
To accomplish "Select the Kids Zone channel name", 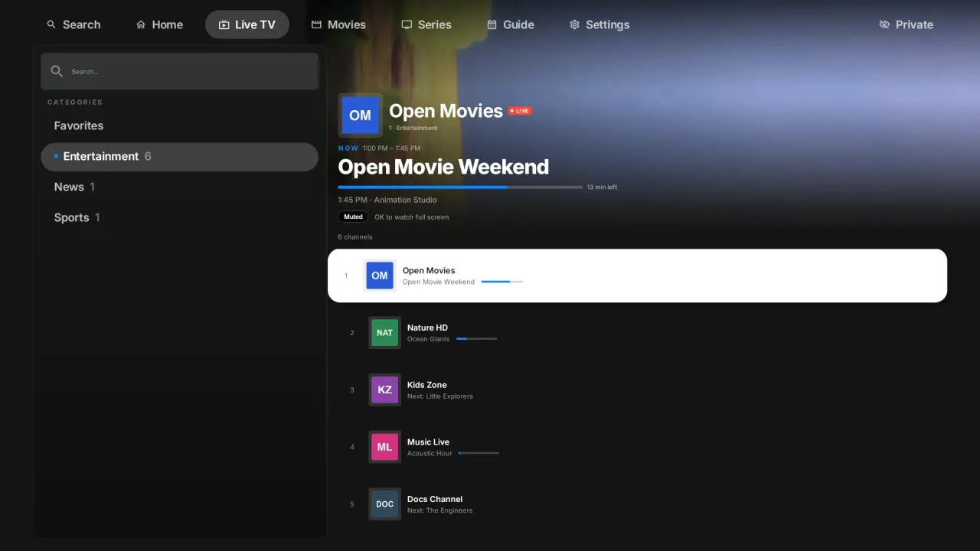I will (426, 385).
